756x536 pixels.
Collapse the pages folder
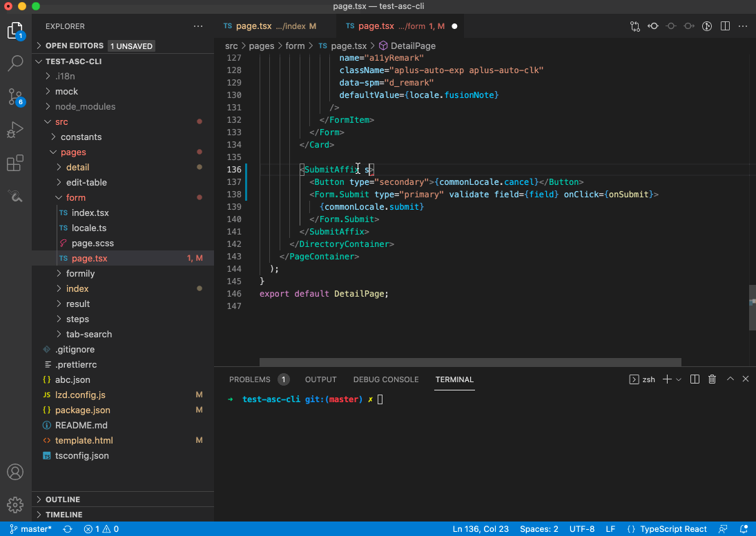tap(73, 152)
